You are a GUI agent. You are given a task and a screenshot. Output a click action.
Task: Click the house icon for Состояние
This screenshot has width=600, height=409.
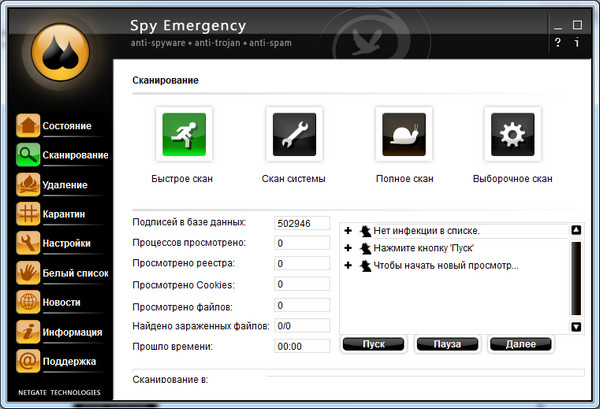click(28, 126)
